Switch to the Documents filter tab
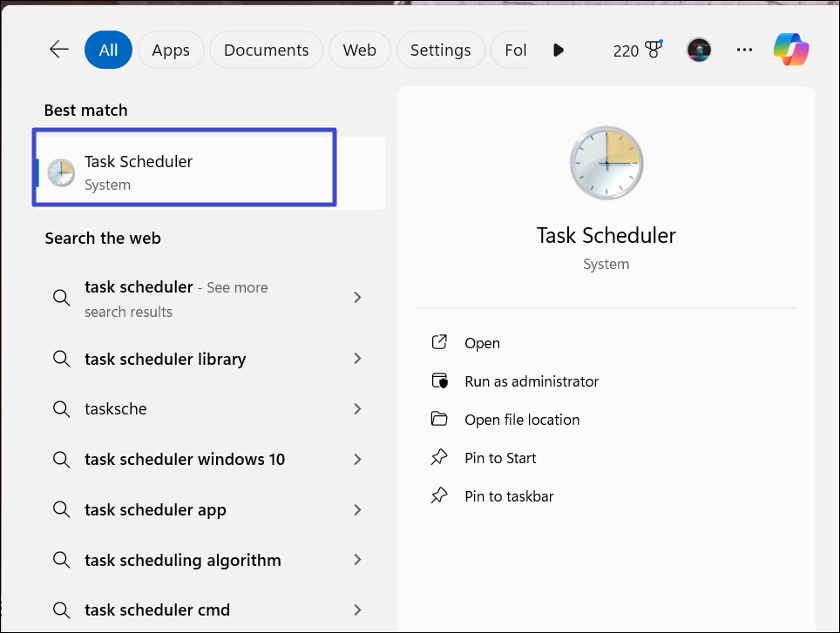The height and width of the screenshot is (633, 840). (266, 50)
